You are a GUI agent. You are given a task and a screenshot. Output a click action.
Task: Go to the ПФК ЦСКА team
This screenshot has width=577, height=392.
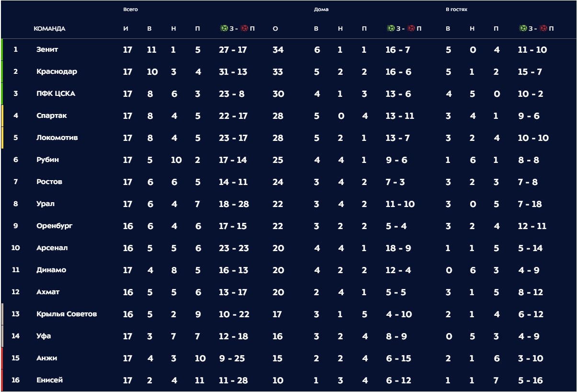tap(56, 93)
